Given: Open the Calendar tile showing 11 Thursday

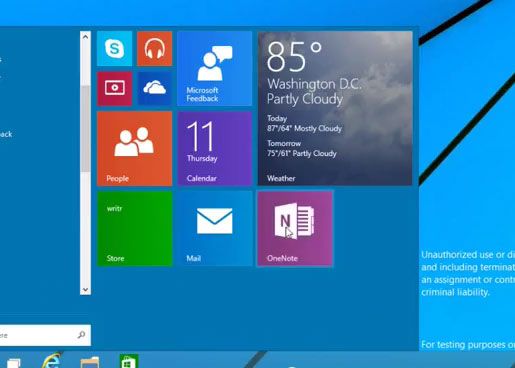Looking at the screenshot, I should coord(215,148).
